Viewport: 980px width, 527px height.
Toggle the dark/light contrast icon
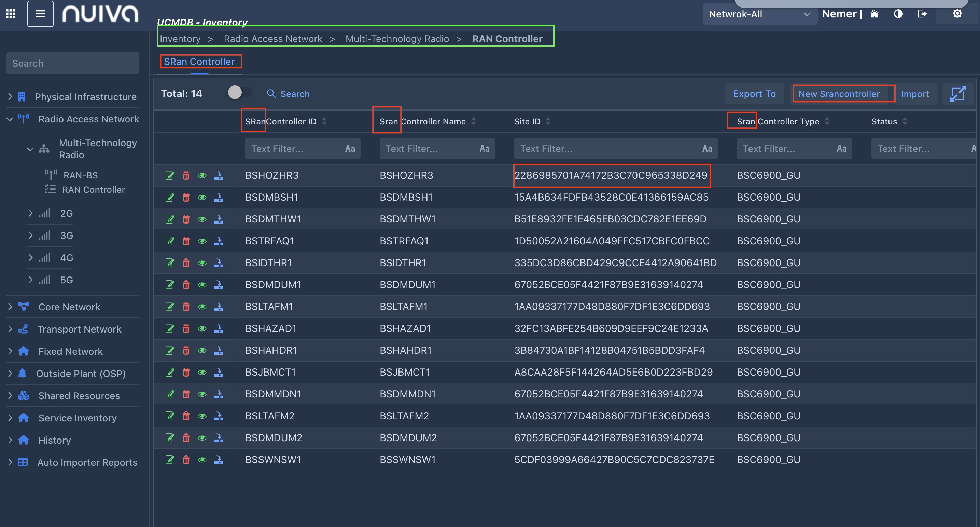tap(898, 14)
